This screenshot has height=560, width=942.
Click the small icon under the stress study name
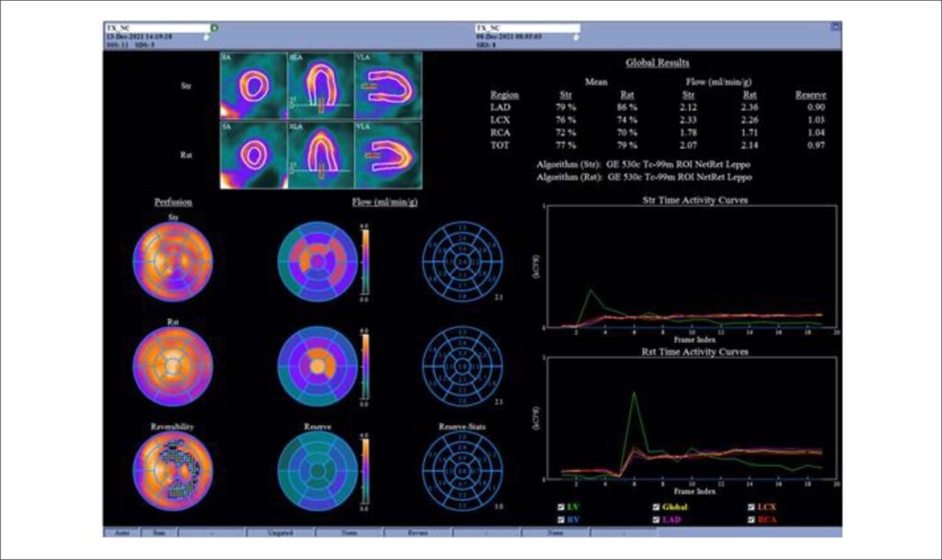[205, 37]
